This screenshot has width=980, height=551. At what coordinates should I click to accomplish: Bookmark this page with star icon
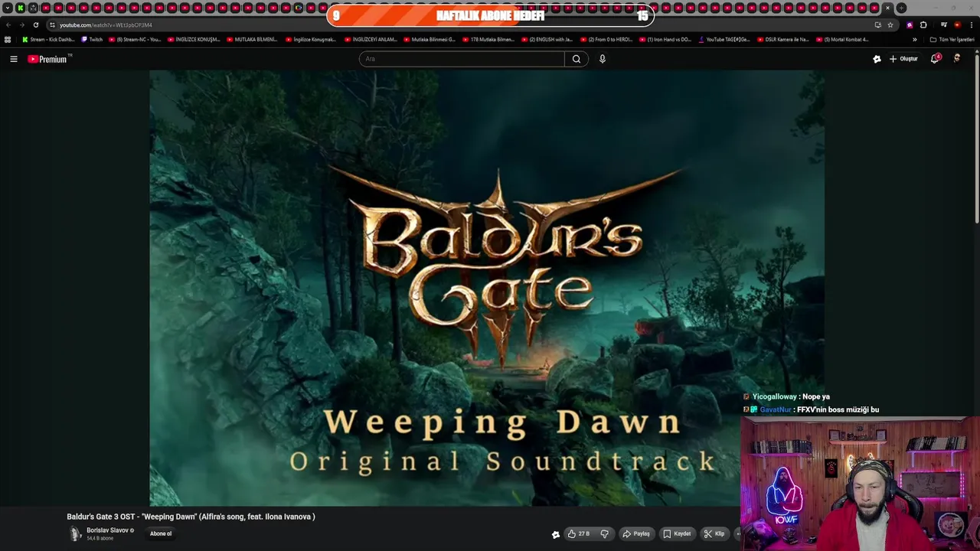pyautogui.click(x=890, y=24)
